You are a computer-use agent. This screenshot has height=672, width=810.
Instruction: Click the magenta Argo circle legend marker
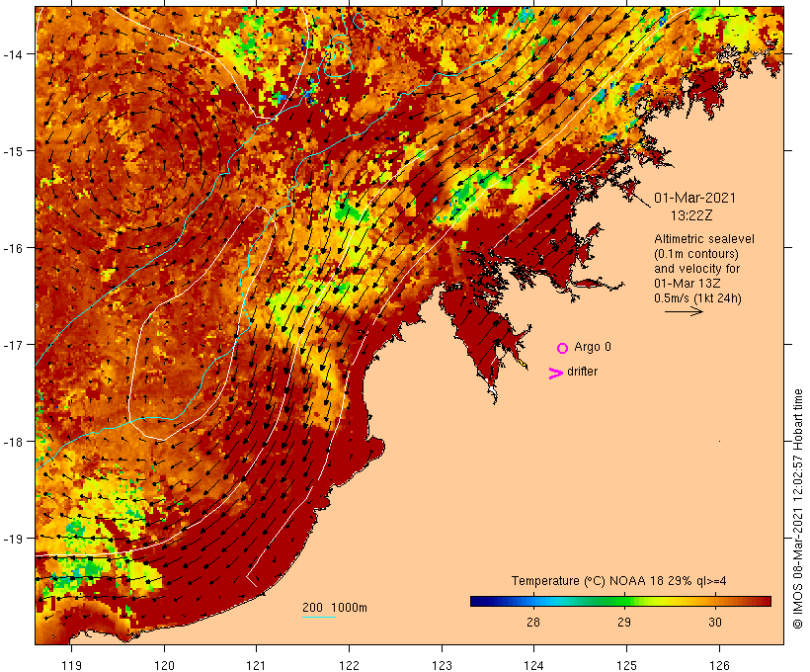(563, 348)
